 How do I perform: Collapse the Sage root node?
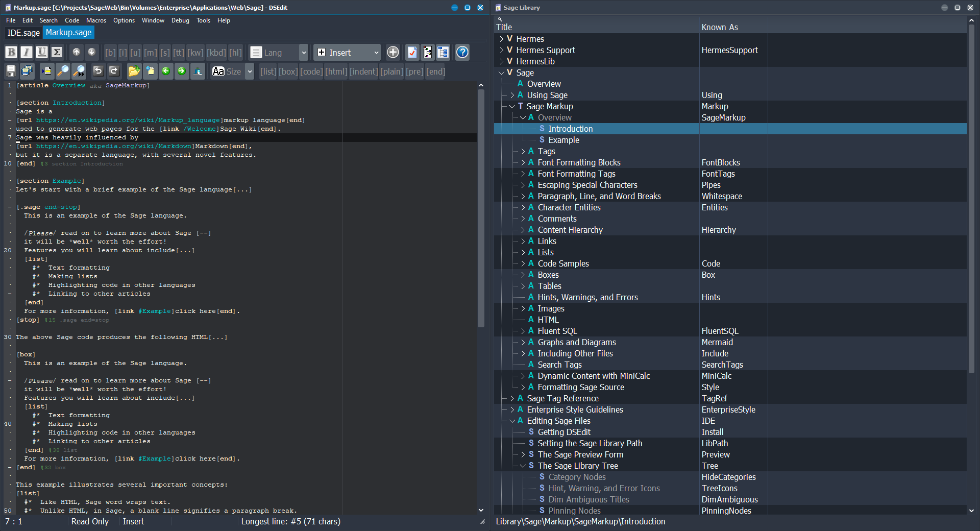click(x=502, y=73)
